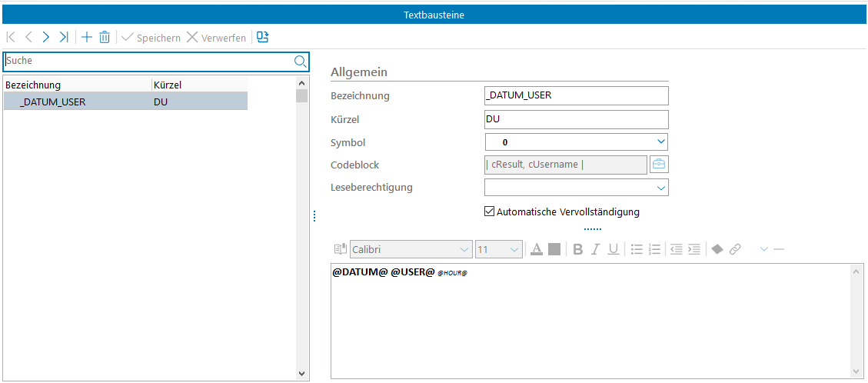The image size is (868, 383).
Task: Click the export icon in the top toolbar
Action: [263, 37]
